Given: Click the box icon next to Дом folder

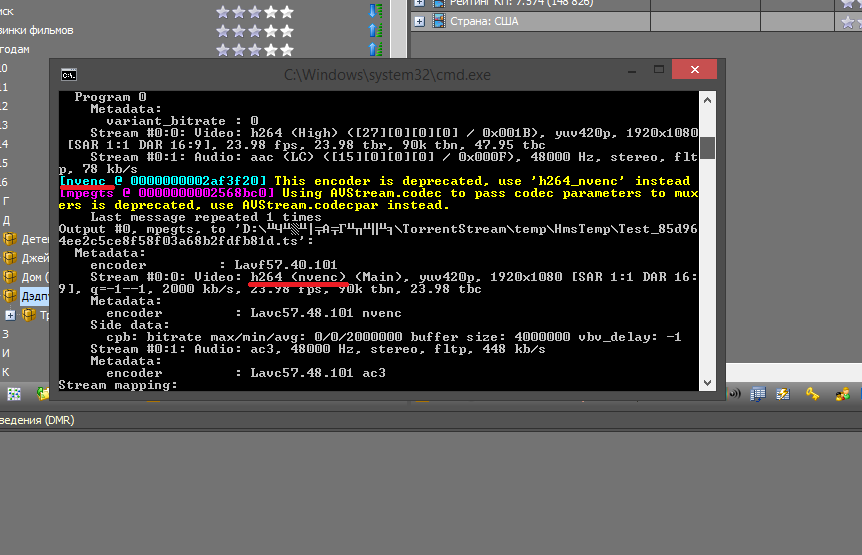Looking at the screenshot, I should click(11, 276).
